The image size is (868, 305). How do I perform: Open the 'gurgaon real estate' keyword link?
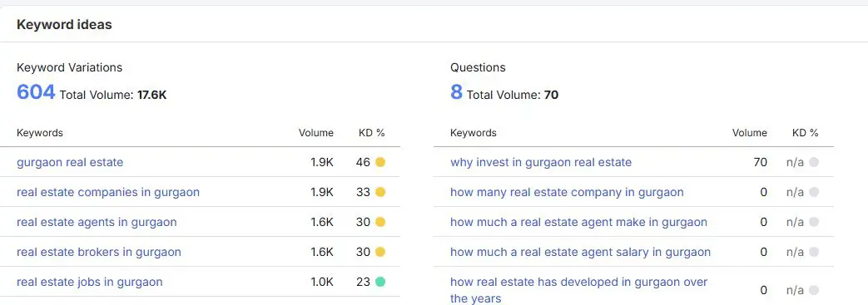70,162
